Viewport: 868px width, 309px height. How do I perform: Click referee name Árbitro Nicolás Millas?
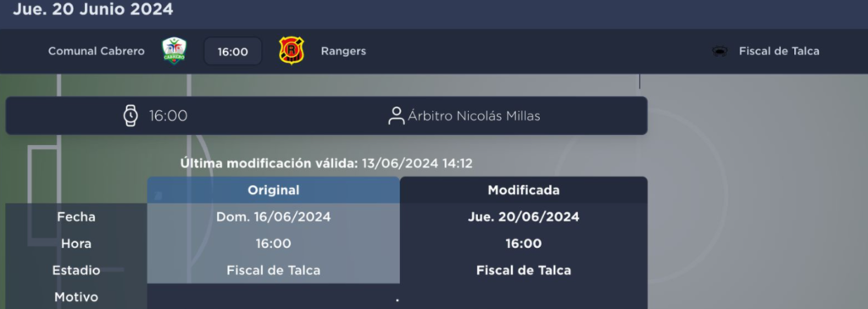point(474,116)
